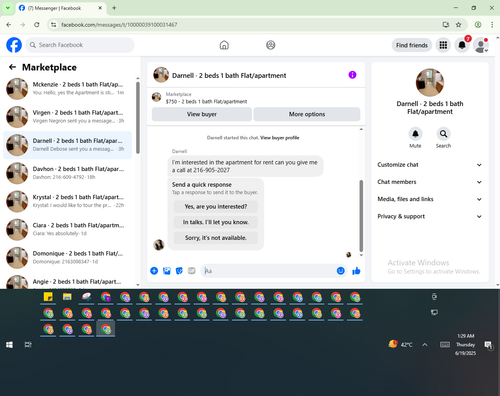This screenshot has width=500, height=396.
Task: Mute this conversation bell icon
Action: tap(415, 134)
